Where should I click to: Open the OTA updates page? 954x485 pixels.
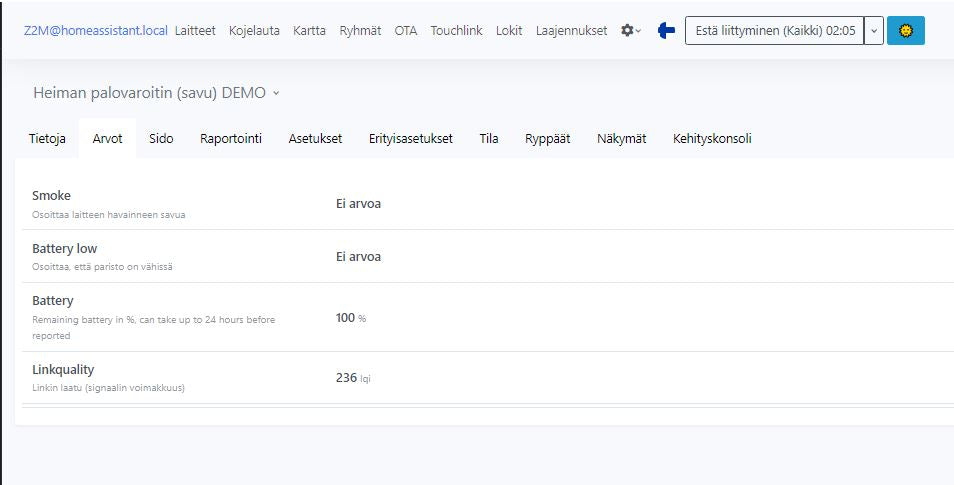[x=406, y=30]
